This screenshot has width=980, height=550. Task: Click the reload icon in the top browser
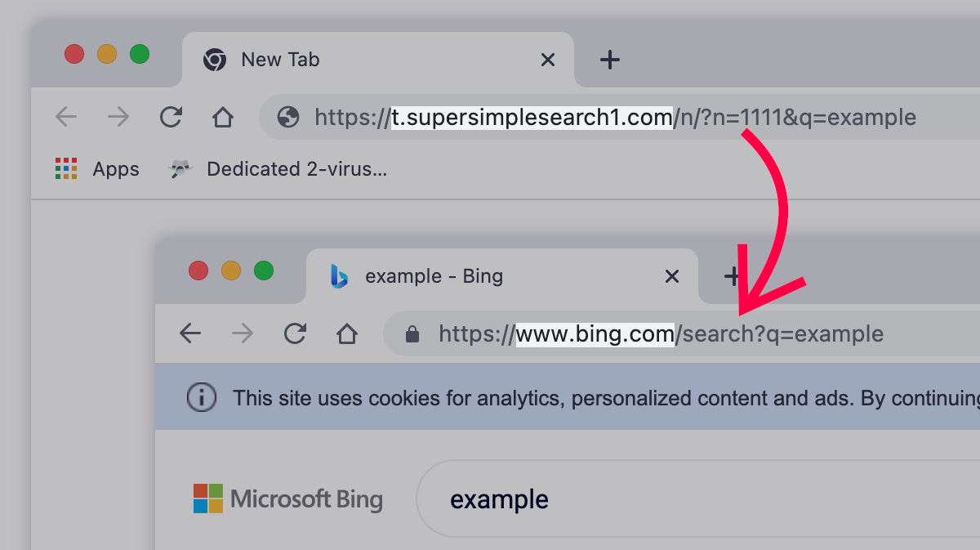click(171, 117)
